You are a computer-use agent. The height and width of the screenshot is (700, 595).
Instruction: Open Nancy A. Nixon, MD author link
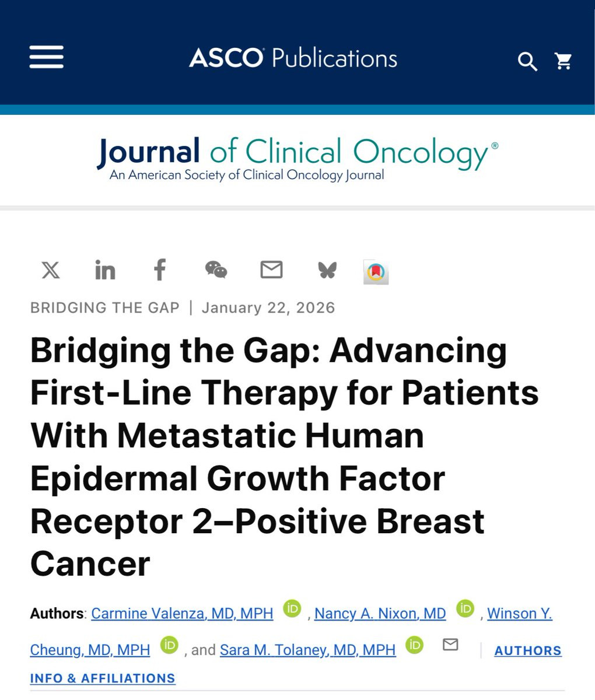click(x=380, y=614)
